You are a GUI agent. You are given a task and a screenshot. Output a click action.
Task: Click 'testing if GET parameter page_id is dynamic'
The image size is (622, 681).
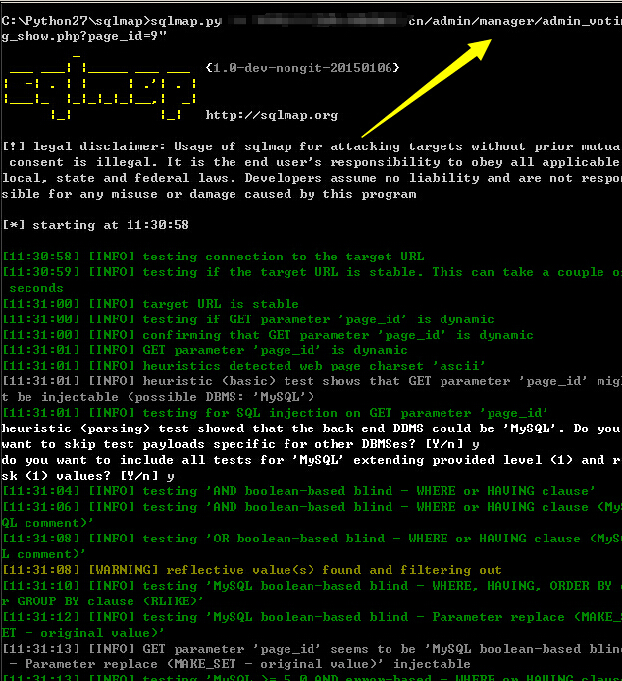coord(248,319)
